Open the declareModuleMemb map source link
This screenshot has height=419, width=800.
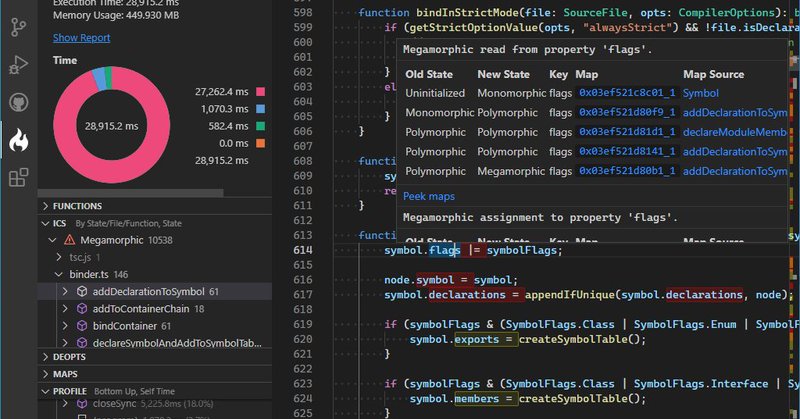click(x=735, y=132)
